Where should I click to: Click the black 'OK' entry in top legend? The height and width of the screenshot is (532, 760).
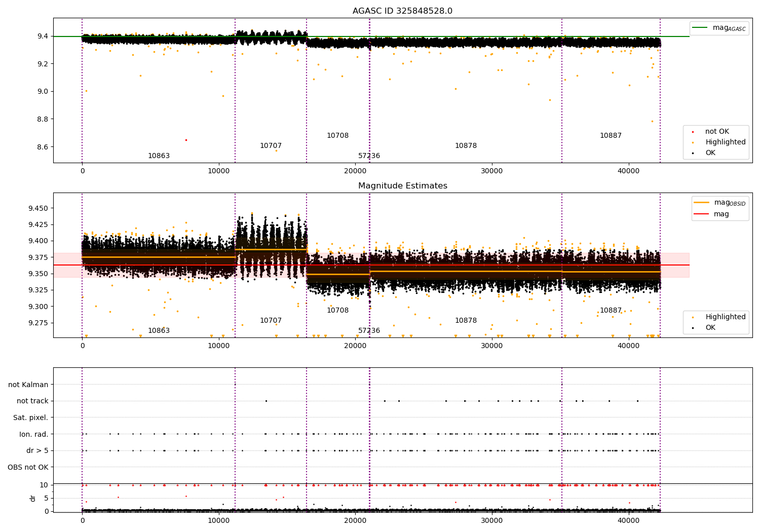tap(710, 153)
